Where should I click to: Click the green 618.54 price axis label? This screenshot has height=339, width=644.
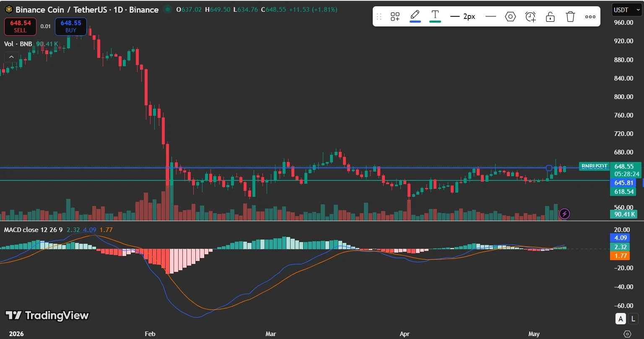pos(623,191)
